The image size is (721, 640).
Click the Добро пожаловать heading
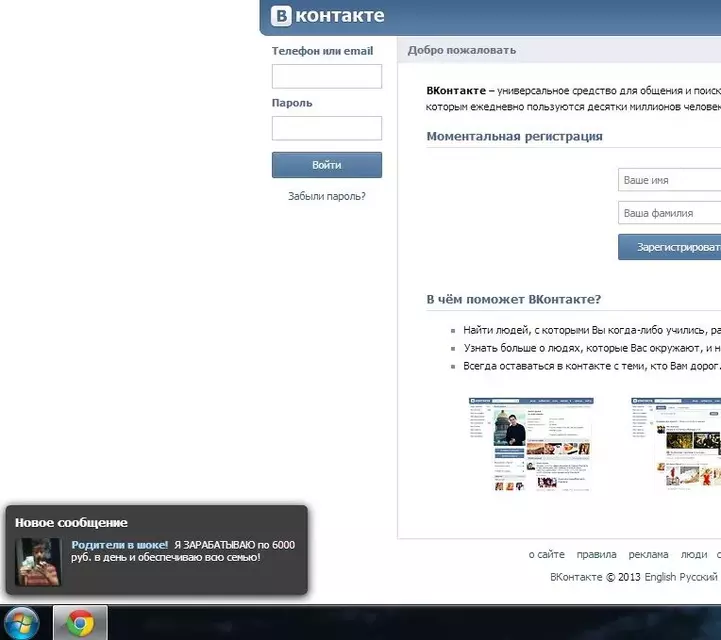pos(462,50)
